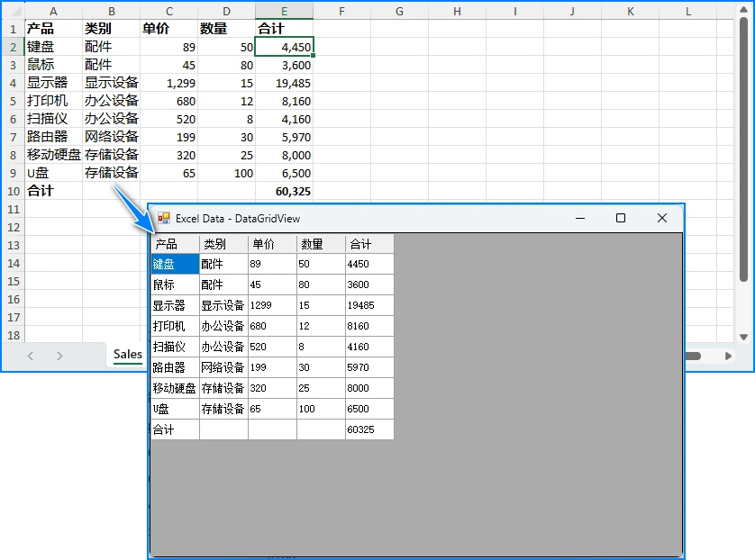Click Excel cell E2 showing 4,450
This screenshot has height=560, width=755.
284,47
